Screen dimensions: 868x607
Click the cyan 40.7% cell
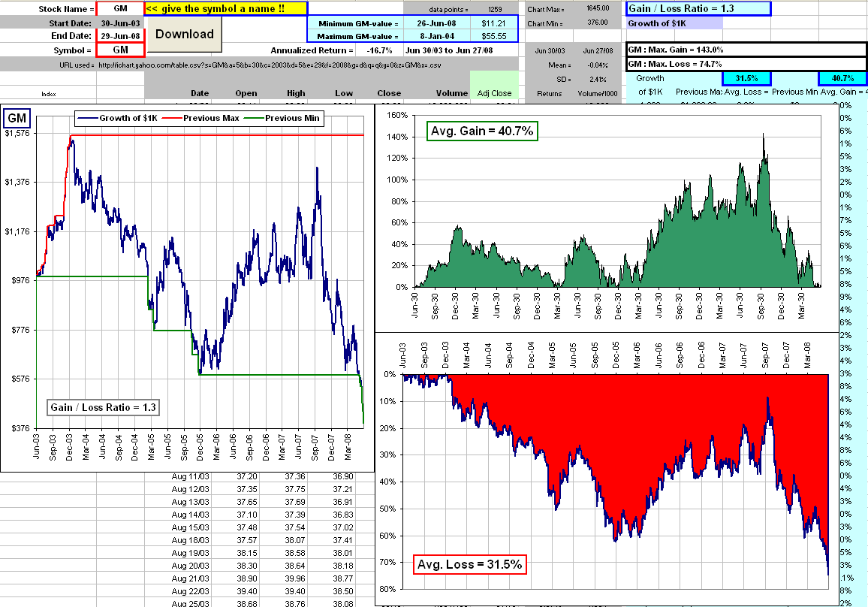[x=842, y=79]
